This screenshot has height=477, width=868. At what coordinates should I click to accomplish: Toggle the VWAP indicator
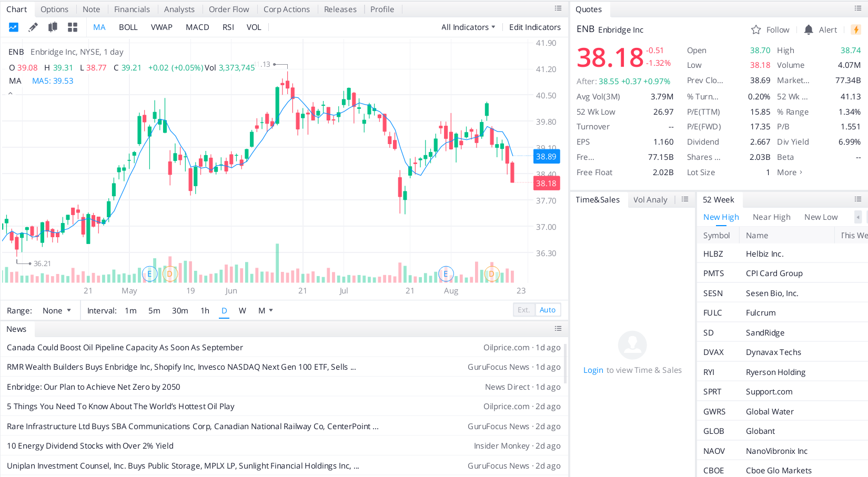click(162, 27)
